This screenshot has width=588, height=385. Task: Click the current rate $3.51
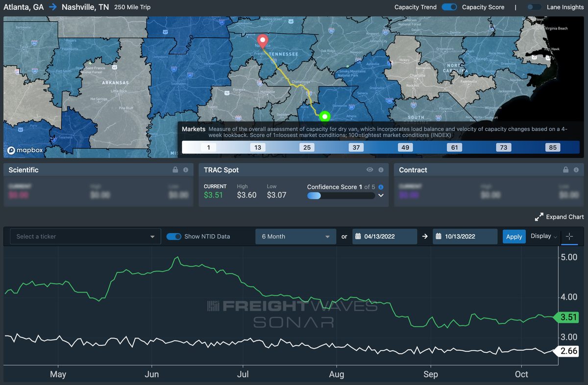pos(213,195)
